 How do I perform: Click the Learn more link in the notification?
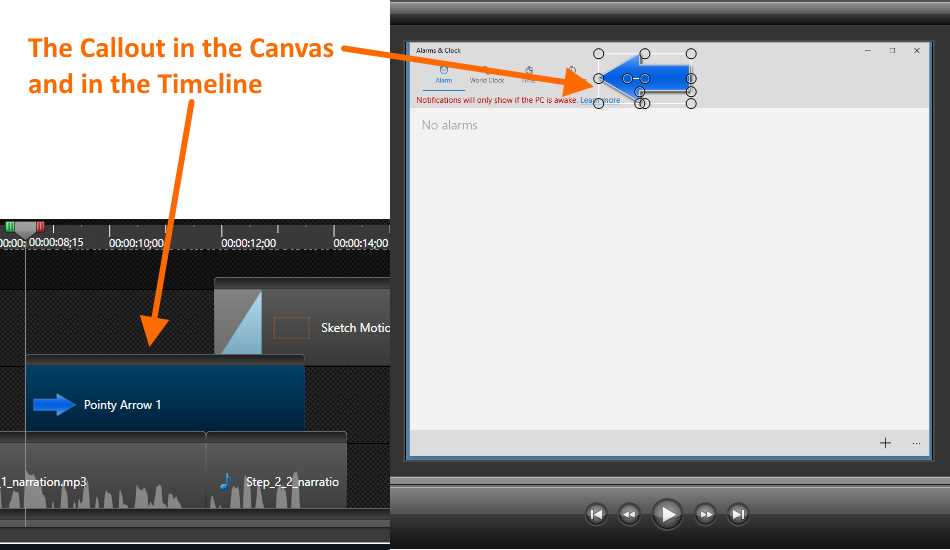pyautogui.click(x=600, y=100)
